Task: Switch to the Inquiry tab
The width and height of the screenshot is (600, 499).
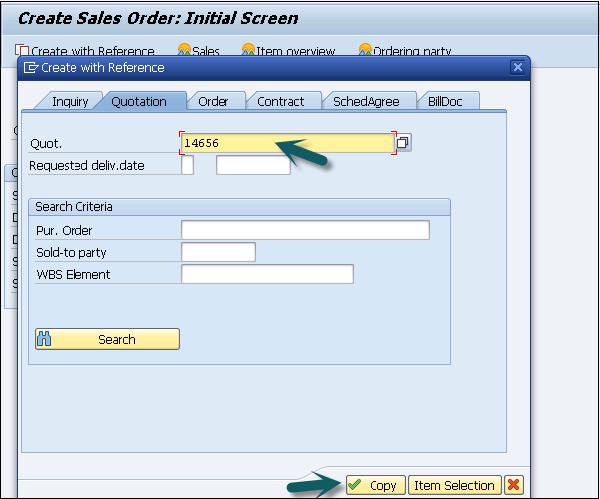Action: click(70, 102)
